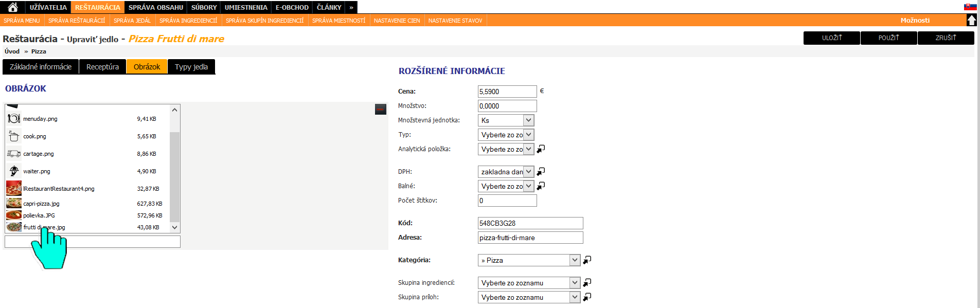Click the Slovak flag language icon
This screenshot has width=980, height=308.
pyautogui.click(x=970, y=7)
